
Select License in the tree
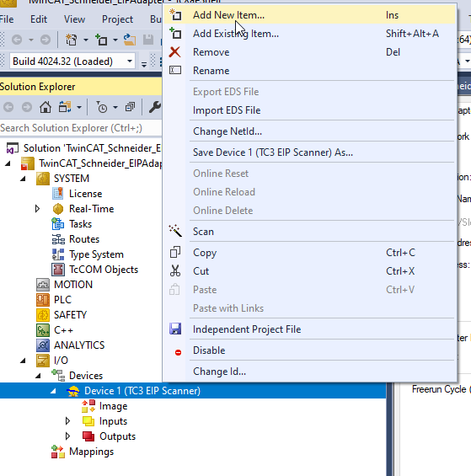tap(85, 194)
